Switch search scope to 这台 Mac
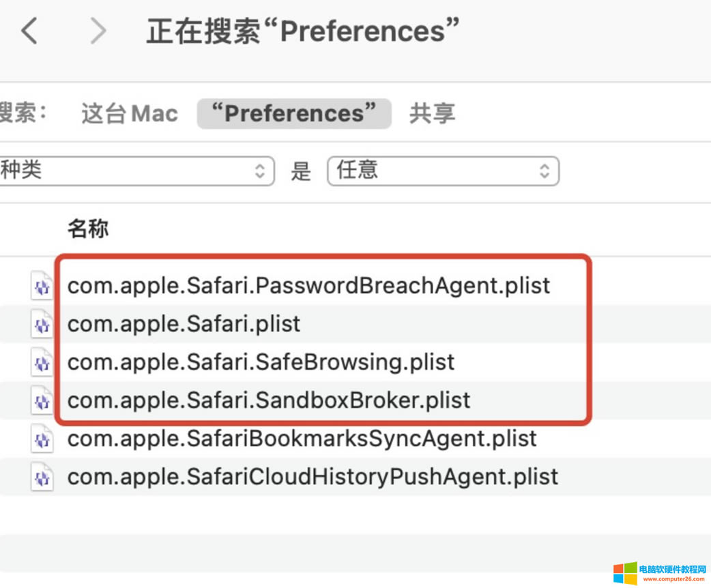Viewport: 711px width, 588px height. 130,113
